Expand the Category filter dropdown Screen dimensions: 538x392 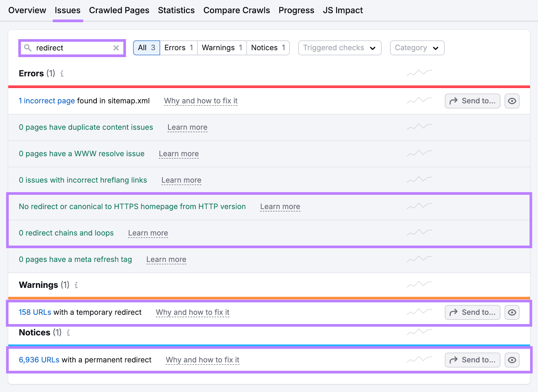pos(417,48)
